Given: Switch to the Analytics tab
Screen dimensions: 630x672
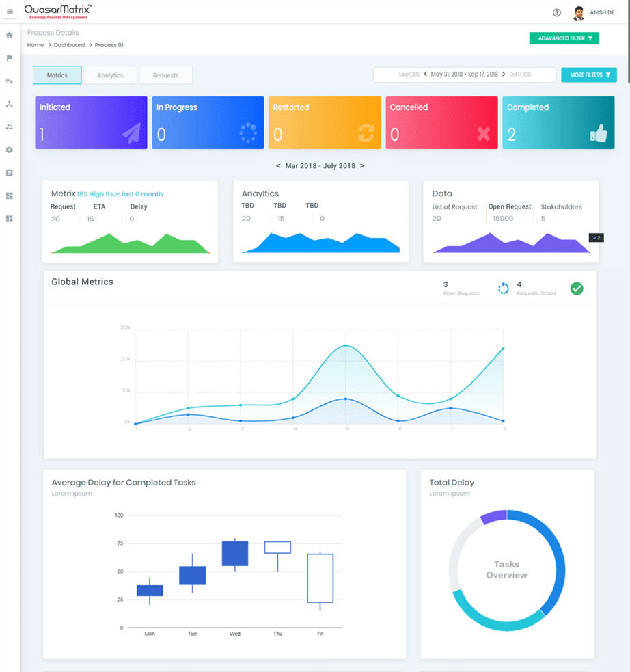Looking at the screenshot, I should pyautogui.click(x=110, y=75).
